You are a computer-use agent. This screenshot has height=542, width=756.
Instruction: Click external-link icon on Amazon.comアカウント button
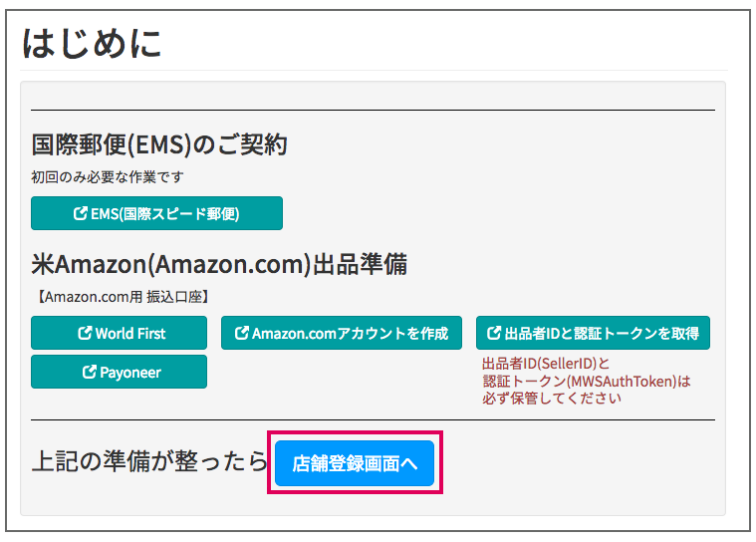click(x=242, y=332)
